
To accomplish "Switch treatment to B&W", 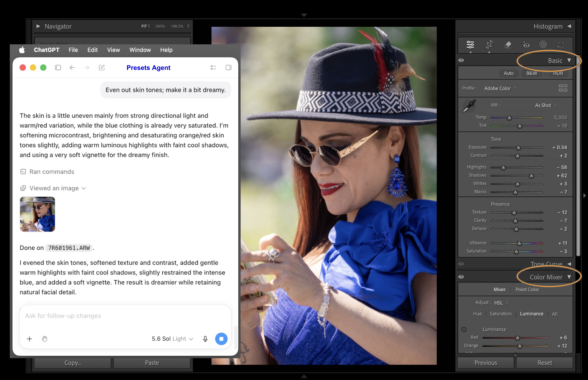I will [x=532, y=73].
